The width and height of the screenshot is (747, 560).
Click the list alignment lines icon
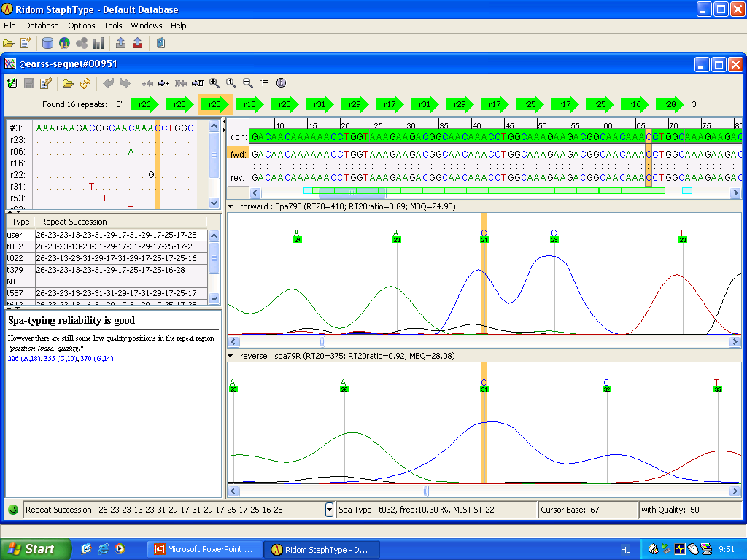[x=265, y=83]
